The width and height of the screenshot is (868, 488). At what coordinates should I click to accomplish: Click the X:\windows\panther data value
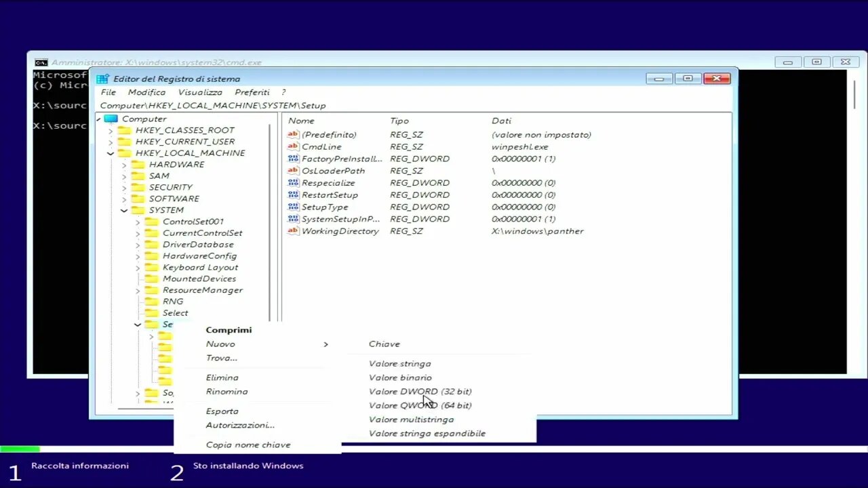coord(538,231)
